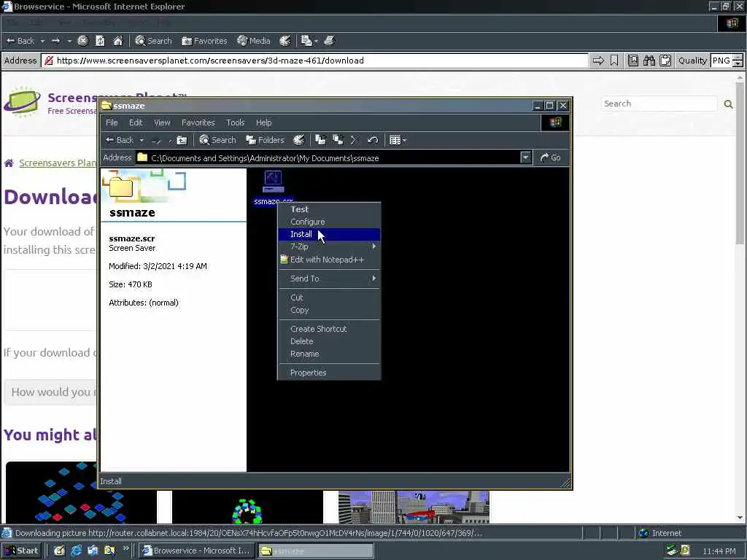The height and width of the screenshot is (560, 747).
Task: Click the History icon in ssmaze window toolbar
Action: point(298,140)
